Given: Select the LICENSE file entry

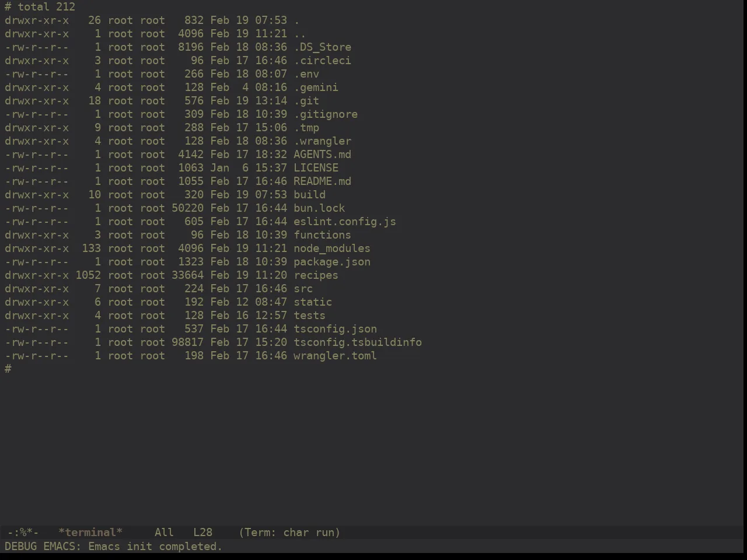Looking at the screenshot, I should click(316, 168).
